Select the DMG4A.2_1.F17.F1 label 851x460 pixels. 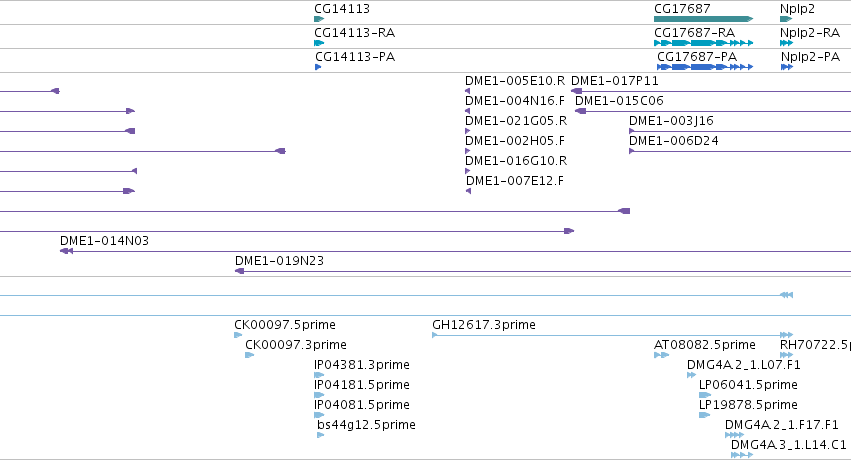[x=782, y=425]
